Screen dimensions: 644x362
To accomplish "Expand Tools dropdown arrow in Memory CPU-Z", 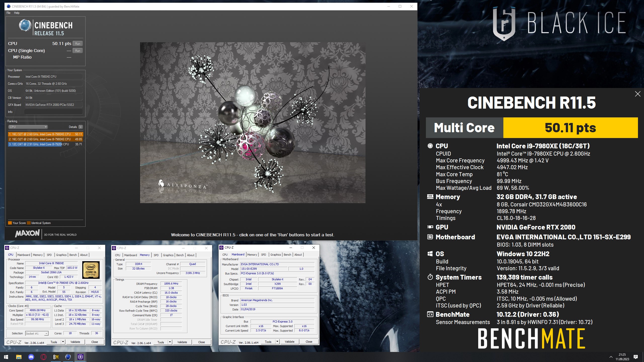I will (x=170, y=342).
